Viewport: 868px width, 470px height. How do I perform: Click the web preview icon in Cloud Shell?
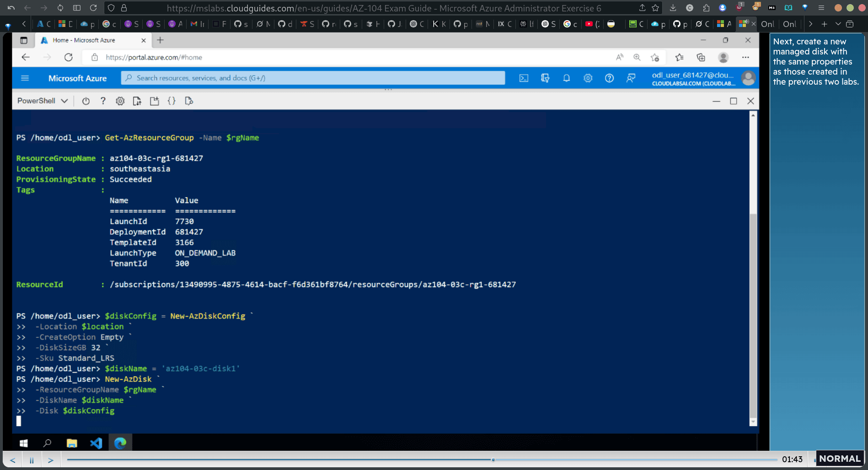189,101
